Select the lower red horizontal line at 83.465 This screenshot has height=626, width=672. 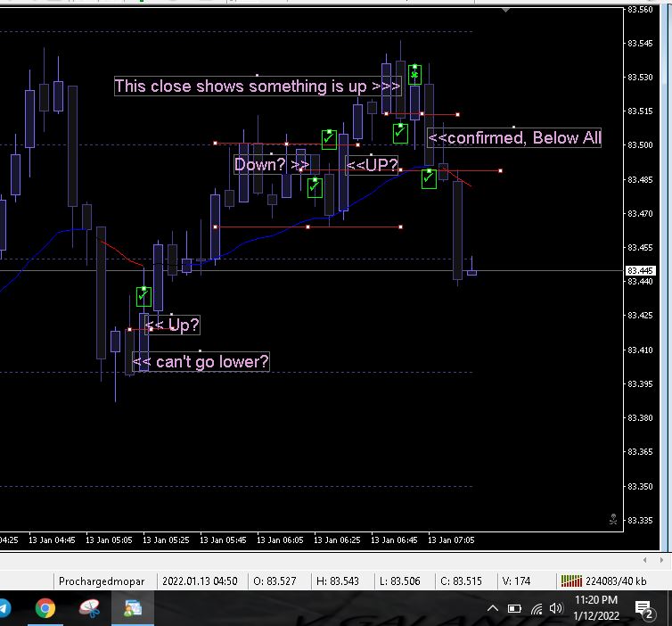point(307,227)
